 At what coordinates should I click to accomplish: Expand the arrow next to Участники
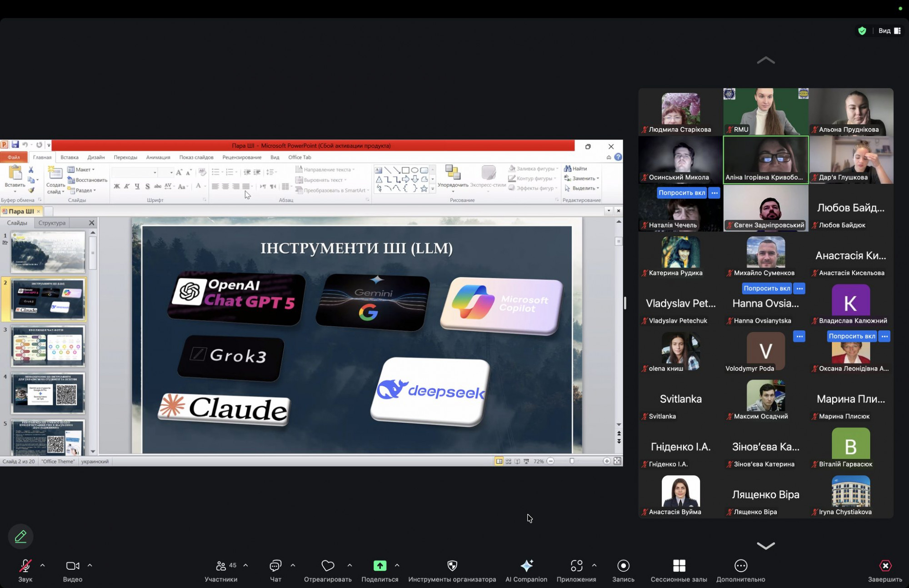246,565
